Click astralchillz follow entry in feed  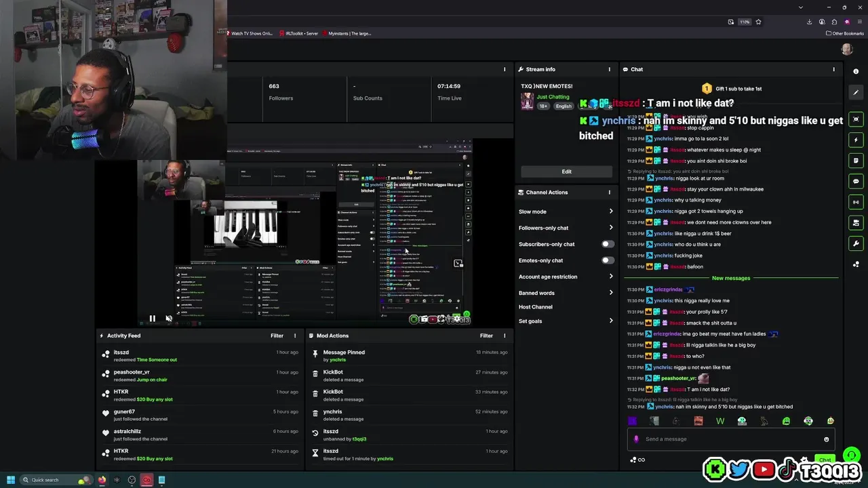click(200, 435)
